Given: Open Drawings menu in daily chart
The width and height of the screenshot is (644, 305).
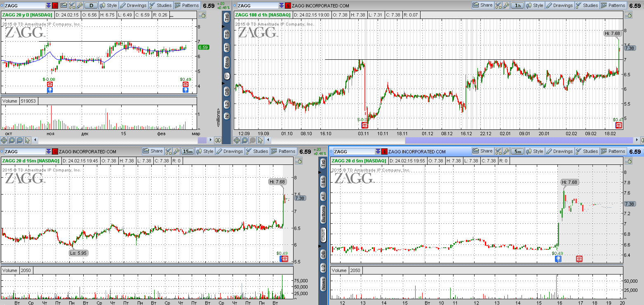Looking at the screenshot, I should pyautogui.click(x=134, y=5).
